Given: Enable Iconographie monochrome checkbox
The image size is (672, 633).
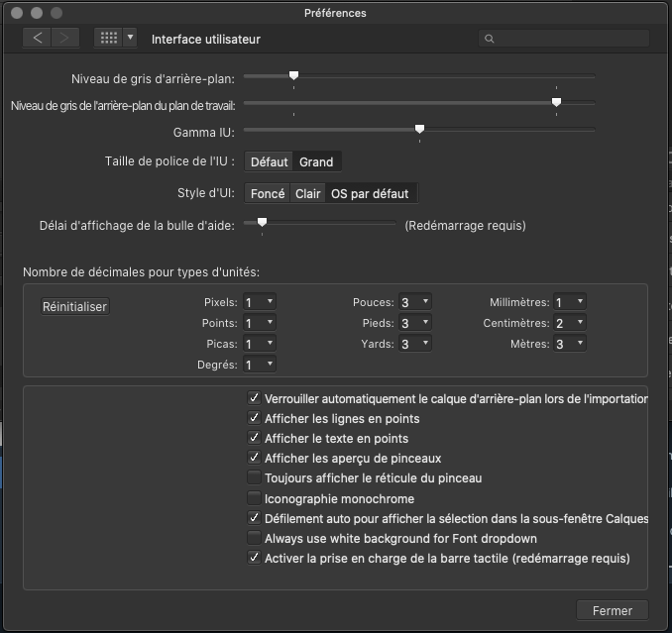Looking at the screenshot, I should point(254,497).
